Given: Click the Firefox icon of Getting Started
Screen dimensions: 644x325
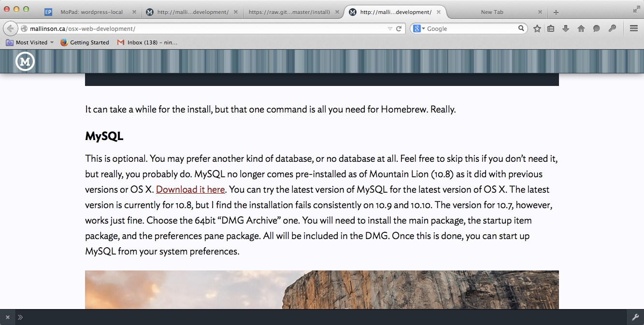Looking at the screenshot, I should tap(64, 42).
